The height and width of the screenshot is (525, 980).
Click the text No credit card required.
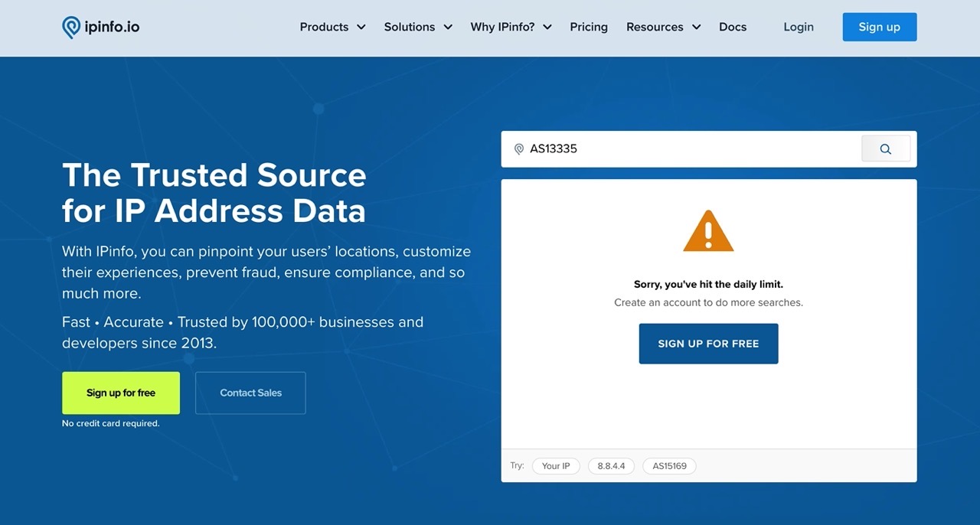point(111,423)
